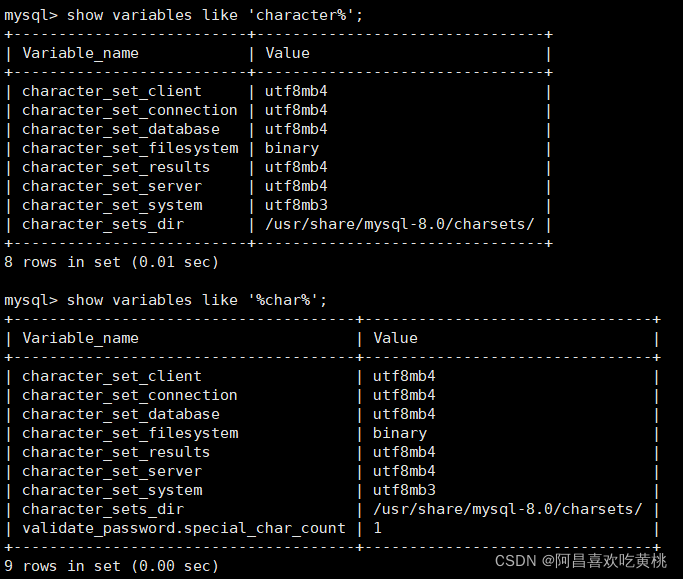Select the Value header in first table

pos(287,54)
